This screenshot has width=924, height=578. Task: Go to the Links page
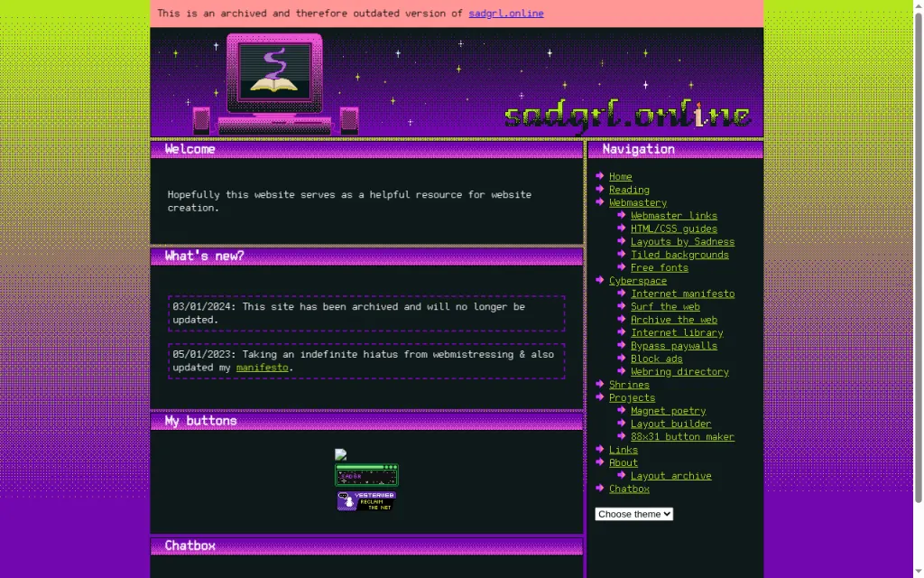[623, 450]
